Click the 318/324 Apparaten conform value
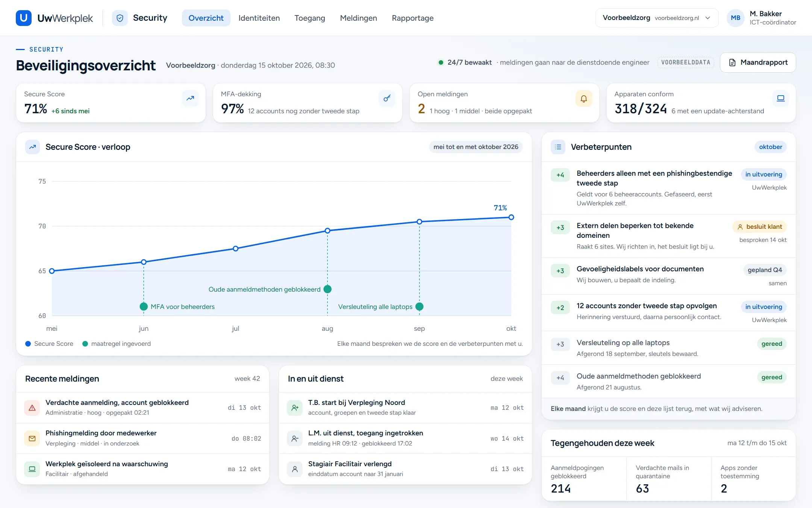 coord(641,109)
